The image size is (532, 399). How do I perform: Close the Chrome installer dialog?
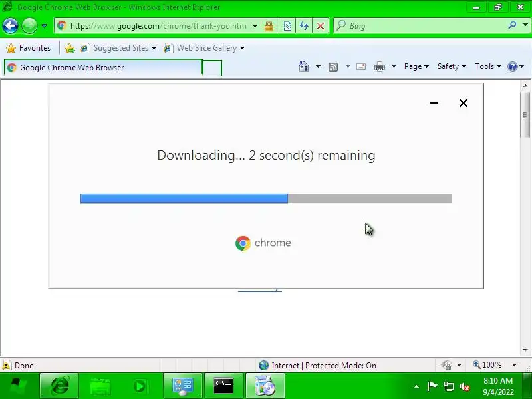click(464, 103)
